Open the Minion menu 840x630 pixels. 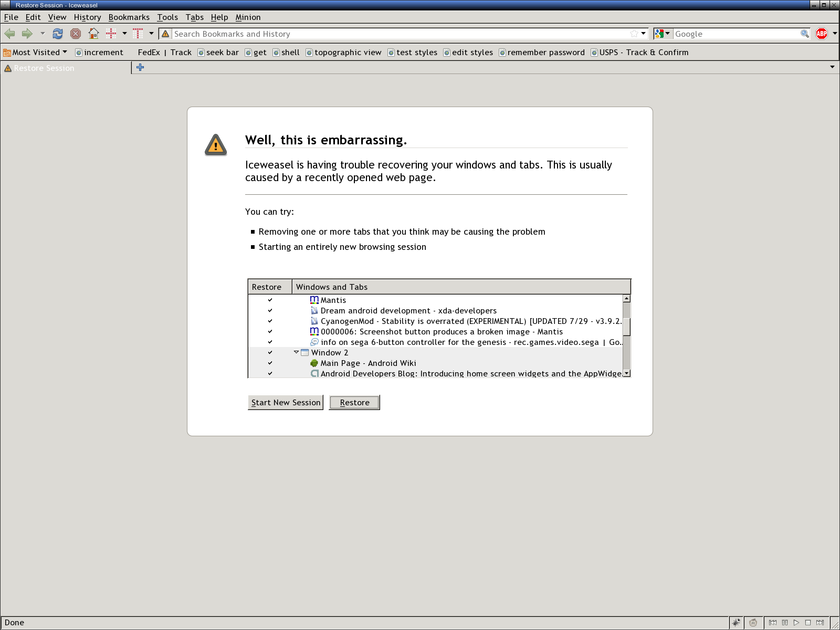click(248, 17)
